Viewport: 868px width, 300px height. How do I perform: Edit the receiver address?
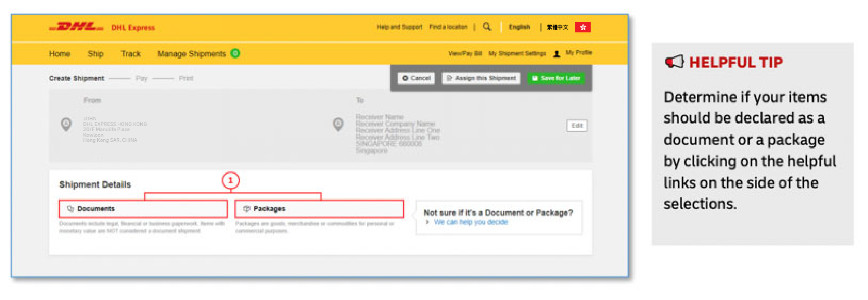[577, 126]
